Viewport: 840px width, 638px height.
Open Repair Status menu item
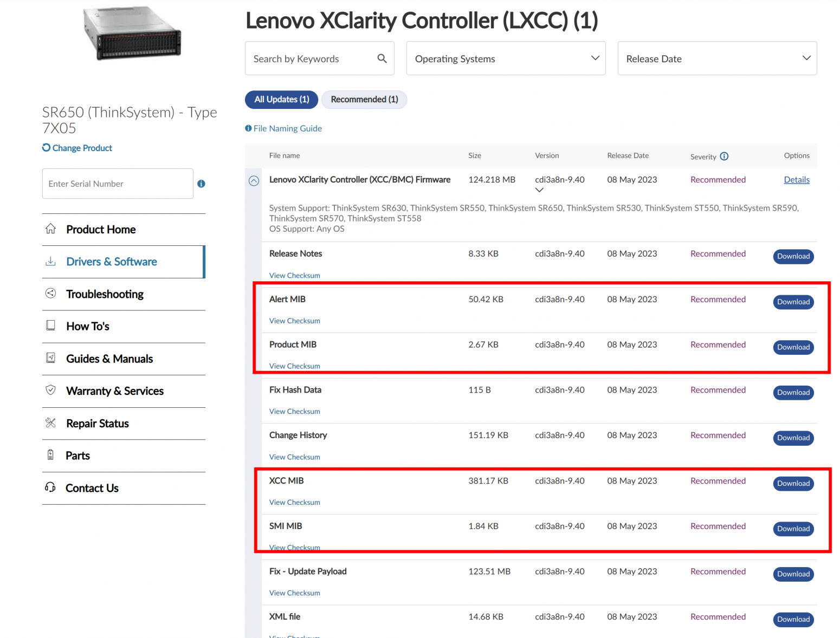tap(124, 424)
